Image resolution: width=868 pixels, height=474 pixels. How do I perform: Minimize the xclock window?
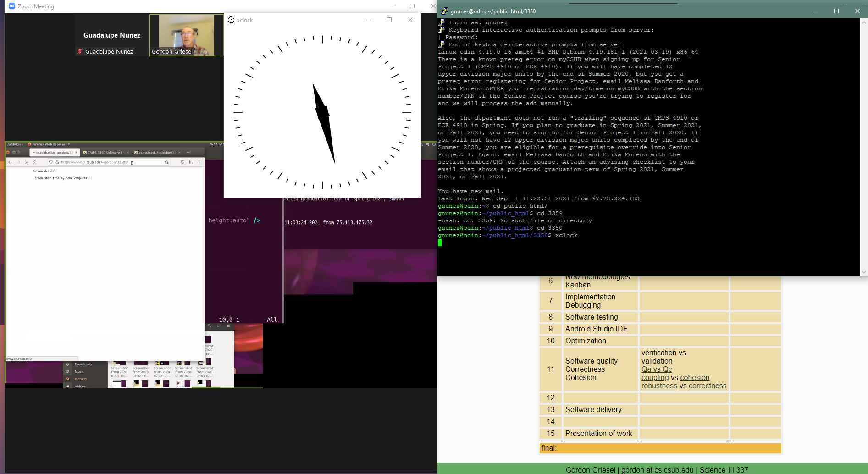click(x=369, y=20)
